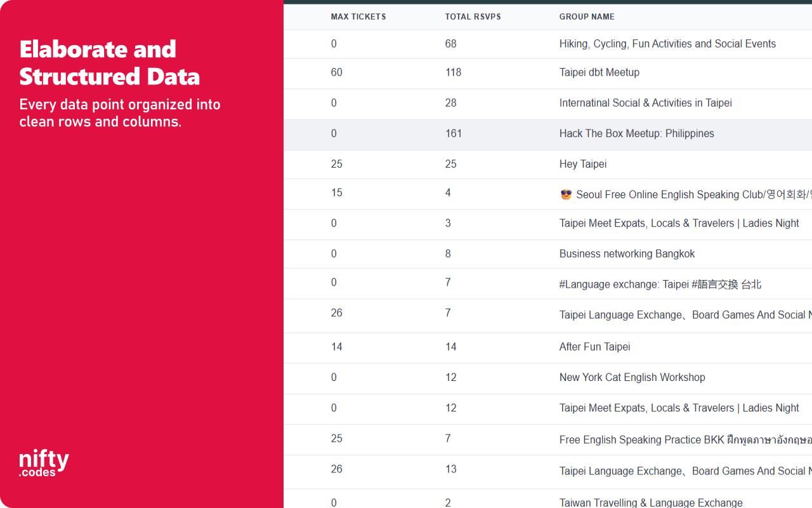Open the Hack The Box Meetup: Philippines link
Viewport: 812px width, 508px height.
[636, 133]
